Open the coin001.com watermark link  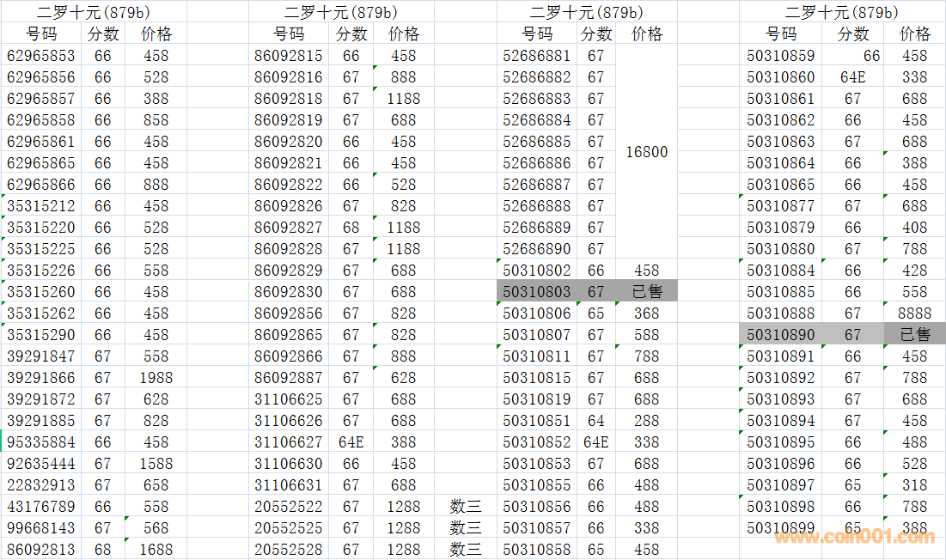854,538
